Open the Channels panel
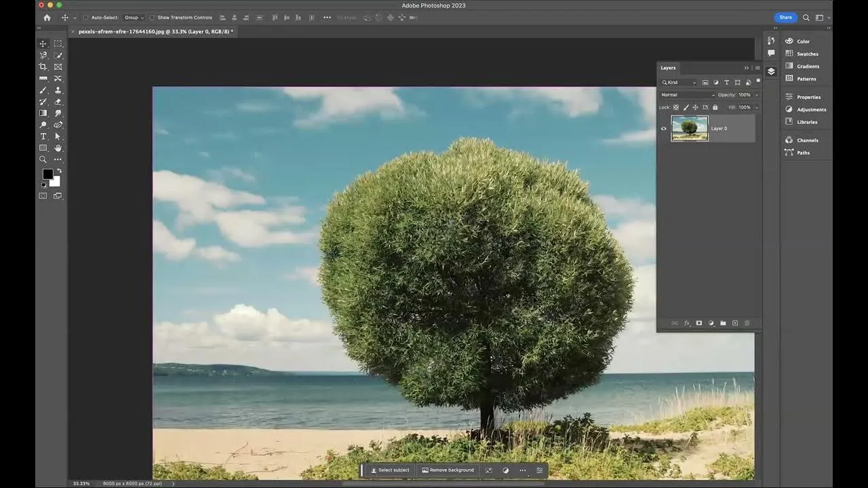 point(807,140)
